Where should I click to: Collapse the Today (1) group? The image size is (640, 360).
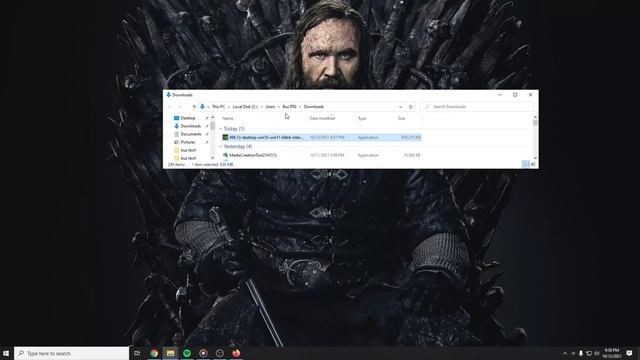220,129
